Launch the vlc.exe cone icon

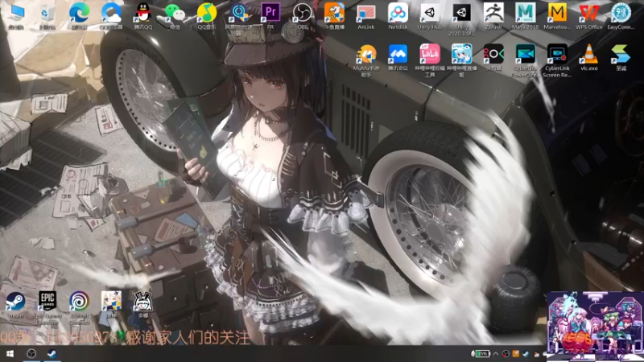589,57
